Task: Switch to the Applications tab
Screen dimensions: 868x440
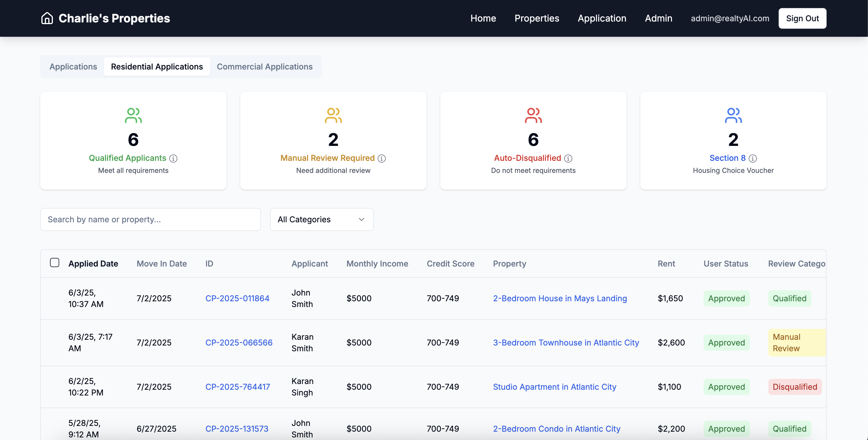Action: click(73, 67)
